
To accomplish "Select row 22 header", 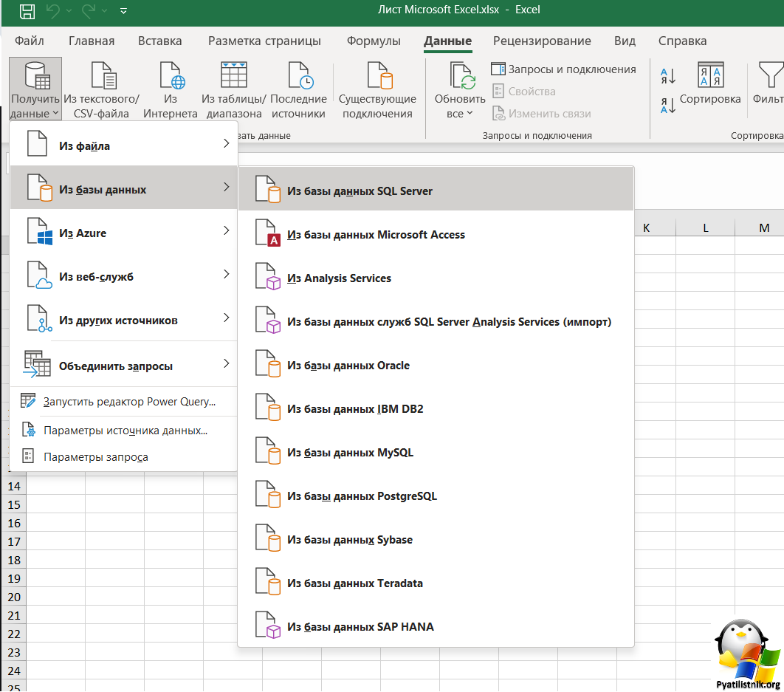I will click(14, 634).
